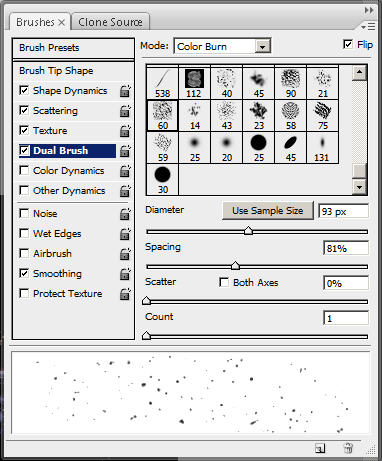Click the brush list scroll up arrow
The image size is (382, 461).
[x=359, y=73]
